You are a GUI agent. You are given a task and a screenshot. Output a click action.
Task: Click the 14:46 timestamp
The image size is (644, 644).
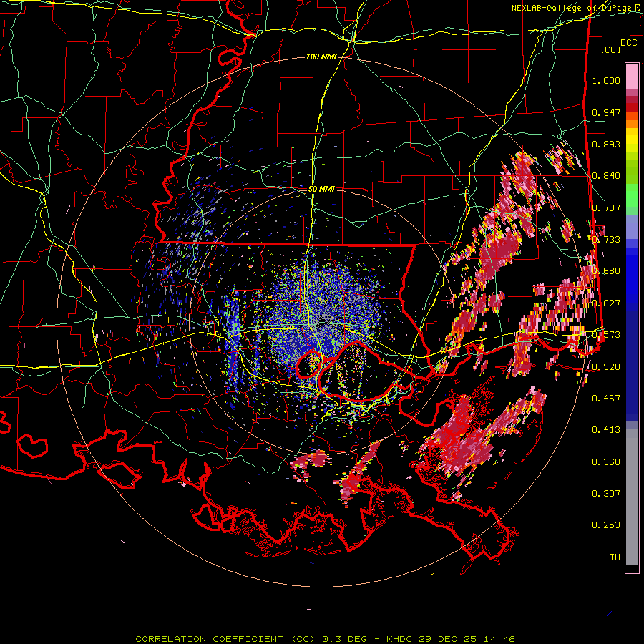coord(499,639)
